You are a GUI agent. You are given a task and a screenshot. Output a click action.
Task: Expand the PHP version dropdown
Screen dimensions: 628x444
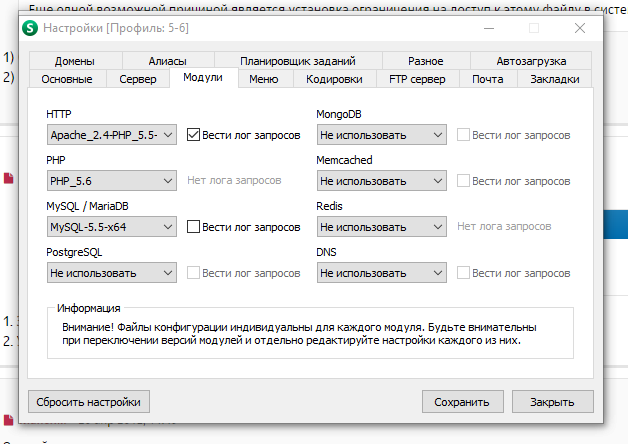pos(112,181)
